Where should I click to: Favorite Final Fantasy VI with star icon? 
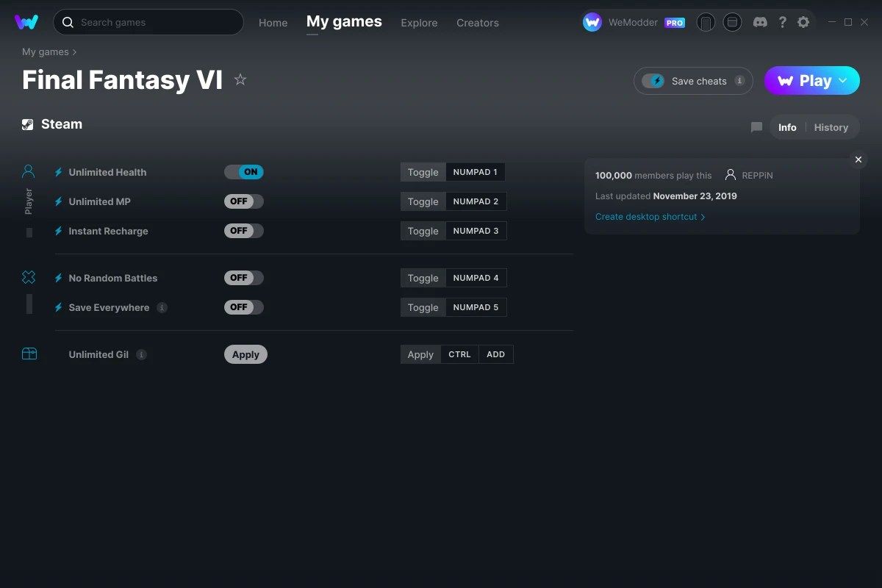pyautogui.click(x=240, y=79)
